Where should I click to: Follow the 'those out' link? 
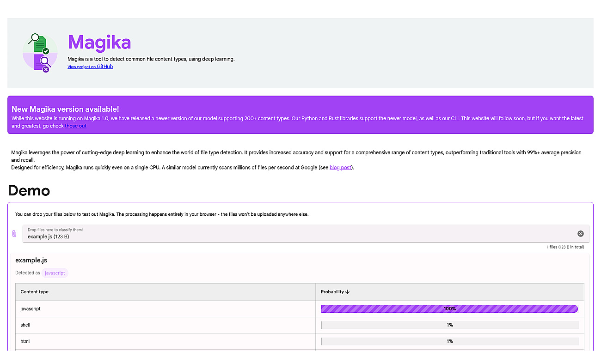75,126
